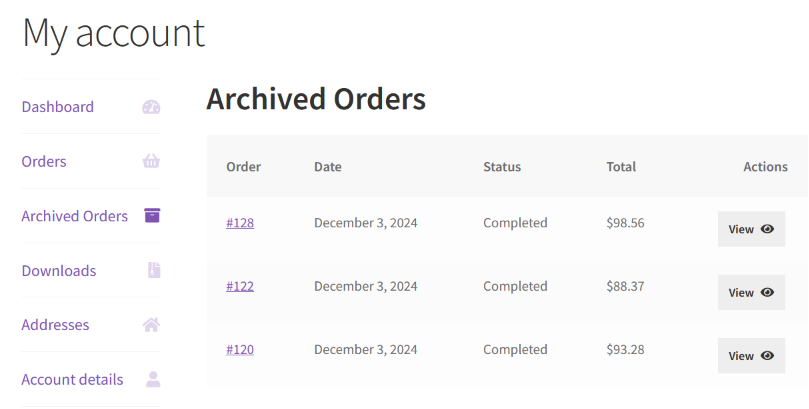Click the eye icon for order #128

(x=767, y=229)
